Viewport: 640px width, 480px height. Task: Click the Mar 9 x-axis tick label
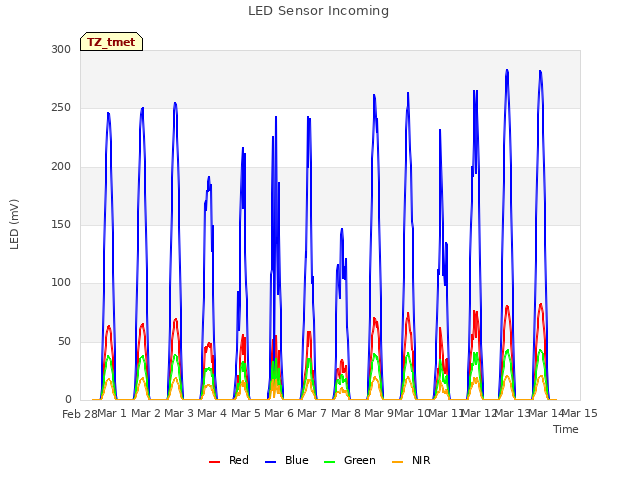point(379,413)
